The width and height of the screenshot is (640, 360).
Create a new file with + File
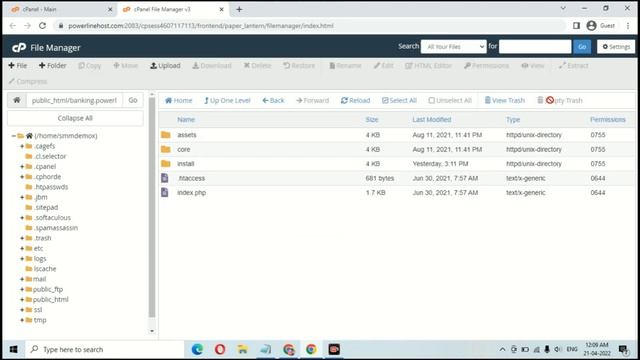tap(18, 66)
